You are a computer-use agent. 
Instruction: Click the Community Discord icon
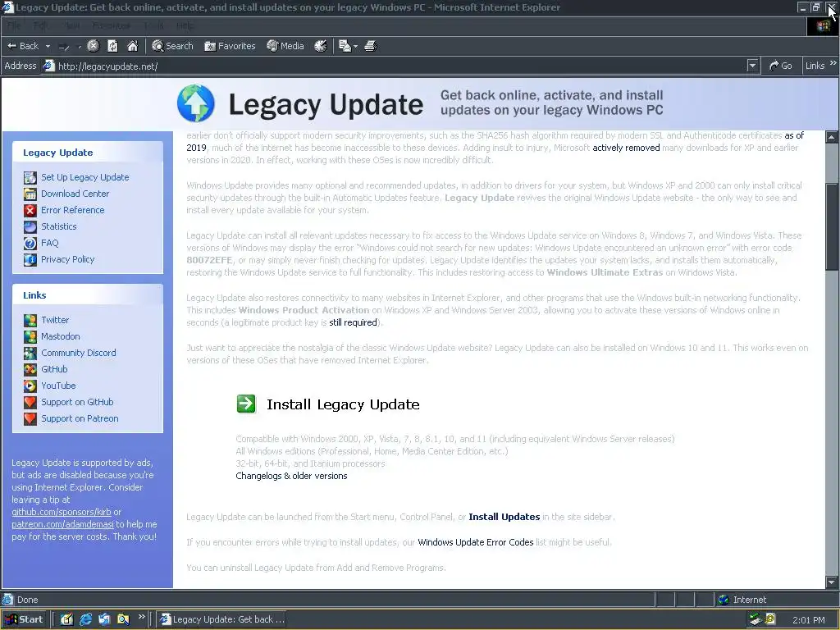click(30, 353)
